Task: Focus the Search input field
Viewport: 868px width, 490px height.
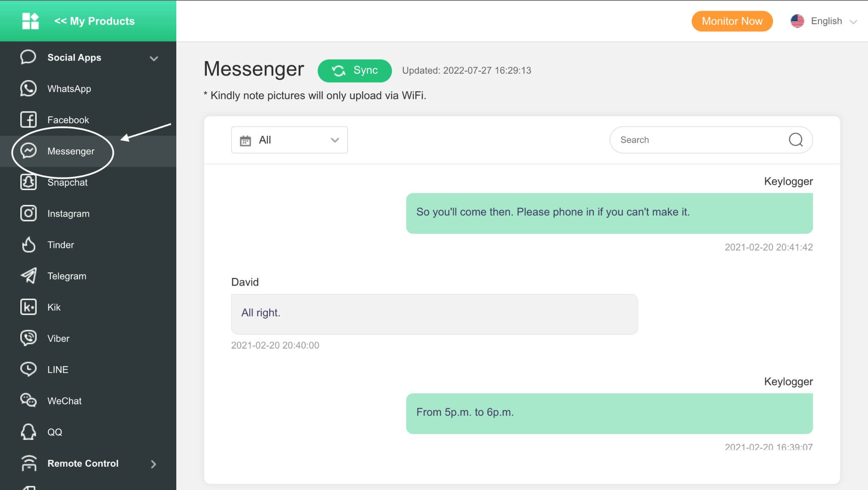Action: pyautogui.click(x=711, y=140)
